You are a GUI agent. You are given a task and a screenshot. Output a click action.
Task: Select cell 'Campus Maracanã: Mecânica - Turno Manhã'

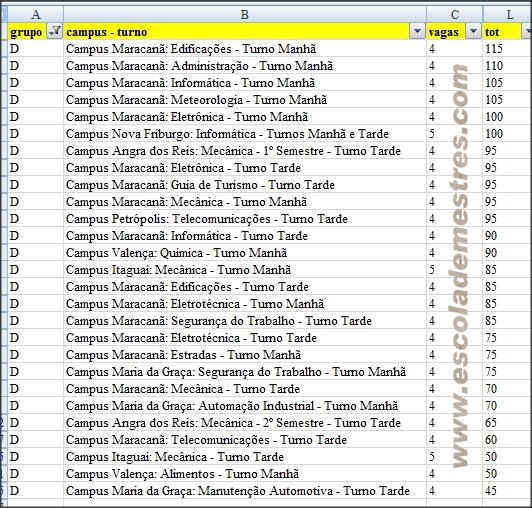245,202
